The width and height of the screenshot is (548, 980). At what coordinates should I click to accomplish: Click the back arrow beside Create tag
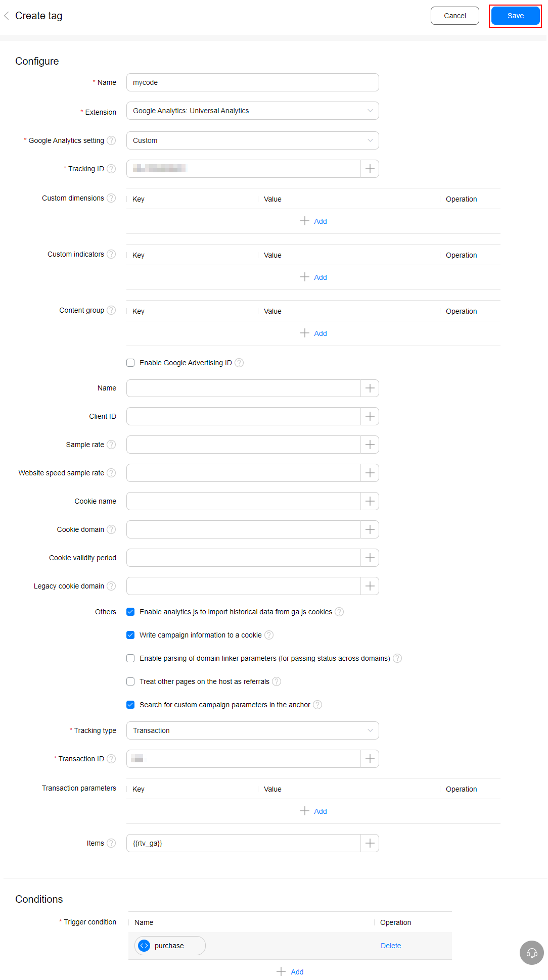click(x=7, y=16)
